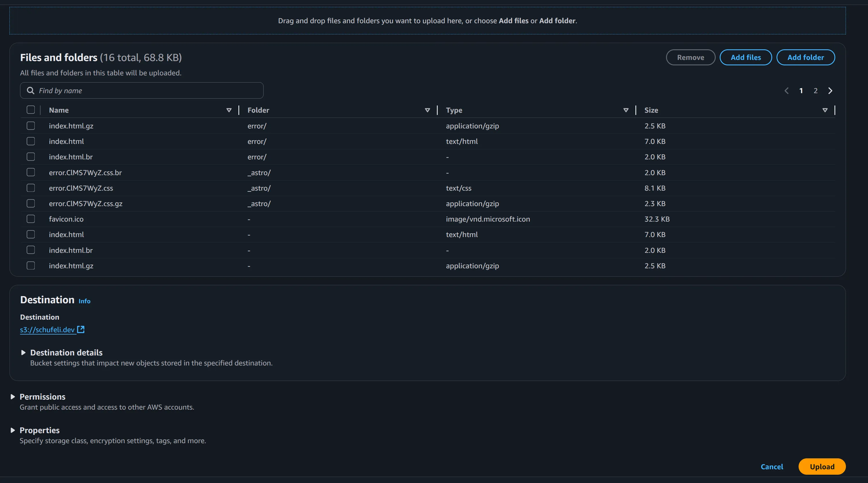
Task: Sort by Type column arrow
Action: [x=626, y=110]
